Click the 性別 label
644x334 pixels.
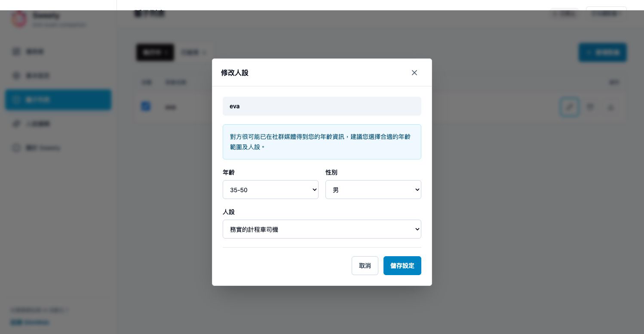[x=331, y=172]
